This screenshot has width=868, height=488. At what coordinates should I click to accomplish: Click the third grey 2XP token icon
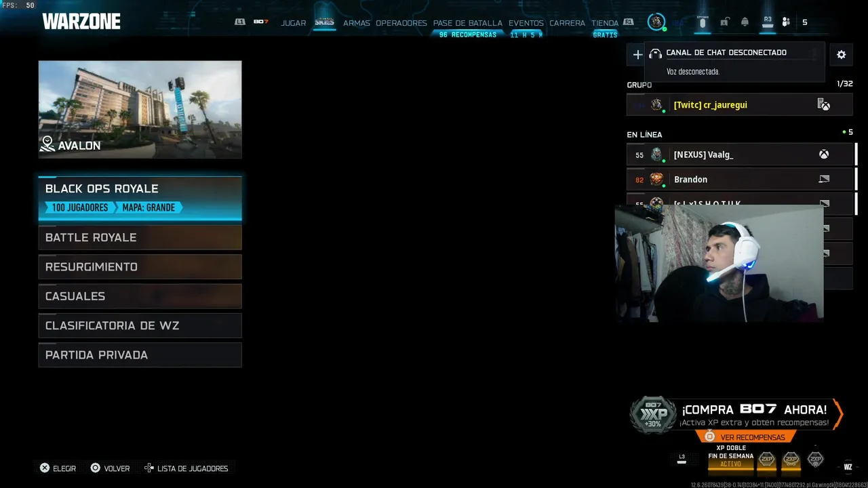pos(815,460)
